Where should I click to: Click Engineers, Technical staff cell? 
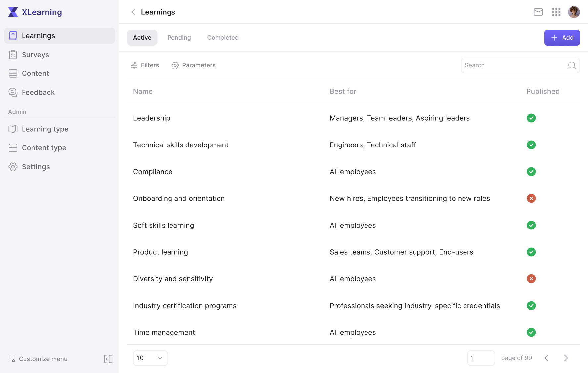coord(373,145)
